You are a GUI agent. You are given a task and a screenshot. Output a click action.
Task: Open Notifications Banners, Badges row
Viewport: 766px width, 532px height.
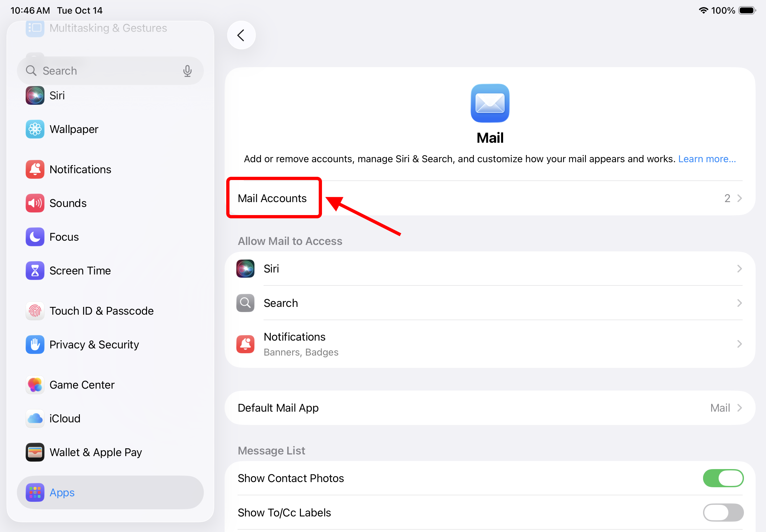click(489, 344)
